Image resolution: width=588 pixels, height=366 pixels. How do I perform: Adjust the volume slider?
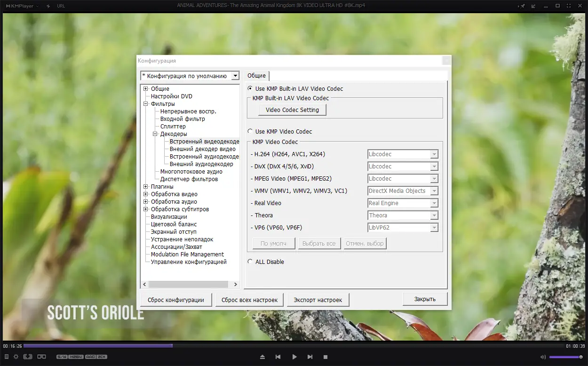[566, 357]
